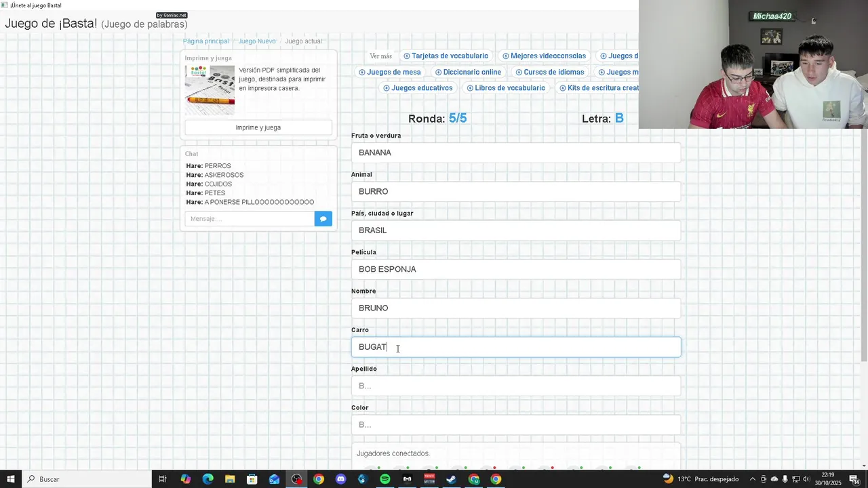Image resolution: width=868 pixels, height=488 pixels.
Task: Open the weather widget showing 13°C
Action: 701,479
